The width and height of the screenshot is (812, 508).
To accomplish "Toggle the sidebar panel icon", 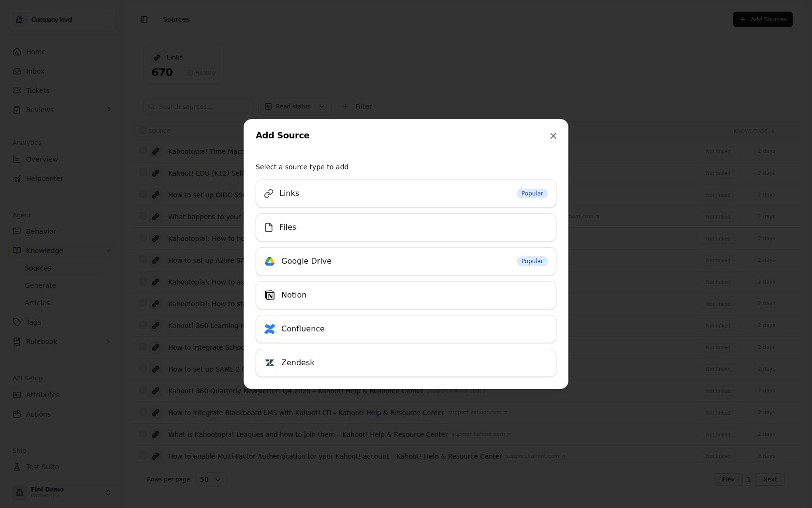I will pos(144,19).
